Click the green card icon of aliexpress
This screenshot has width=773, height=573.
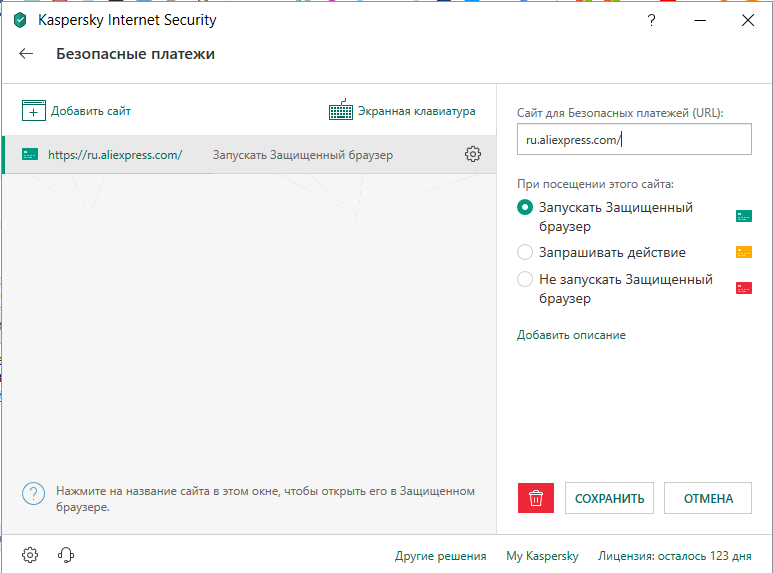click(x=30, y=155)
